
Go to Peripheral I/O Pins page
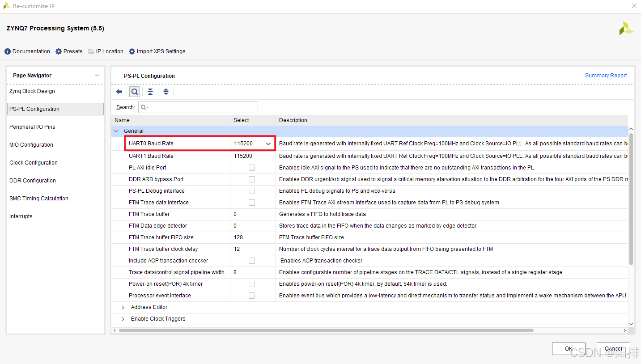tap(32, 127)
